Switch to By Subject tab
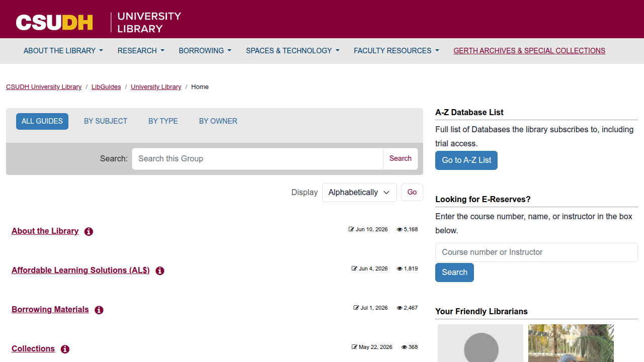The height and width of the screenshot is (362, 644). pyautogui.click(x=106, y=121)
